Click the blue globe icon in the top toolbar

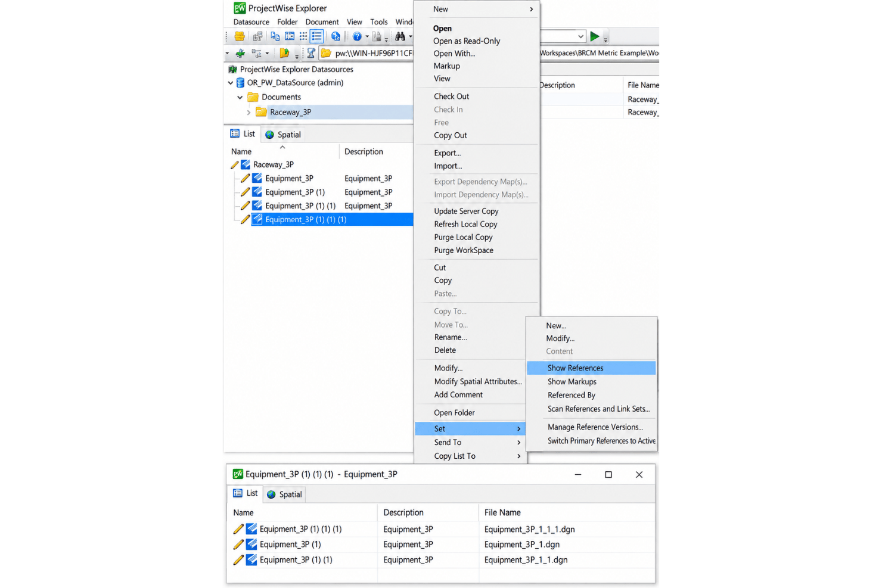click(x=336, y=36)
